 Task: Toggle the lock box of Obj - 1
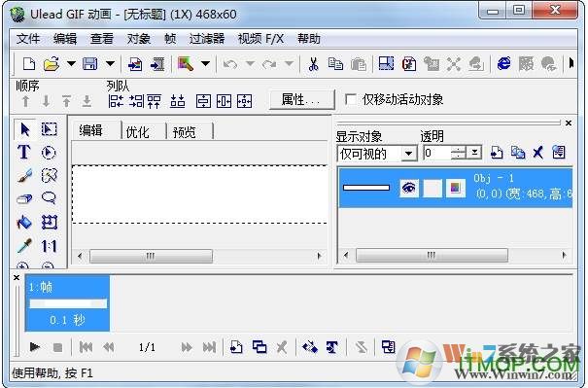tap(432, 188)
